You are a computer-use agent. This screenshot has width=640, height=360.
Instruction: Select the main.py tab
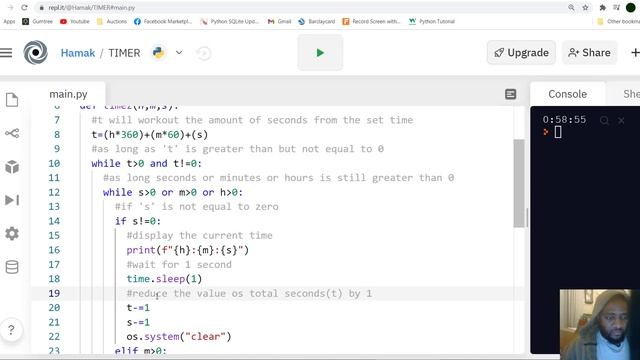(68, 94)
